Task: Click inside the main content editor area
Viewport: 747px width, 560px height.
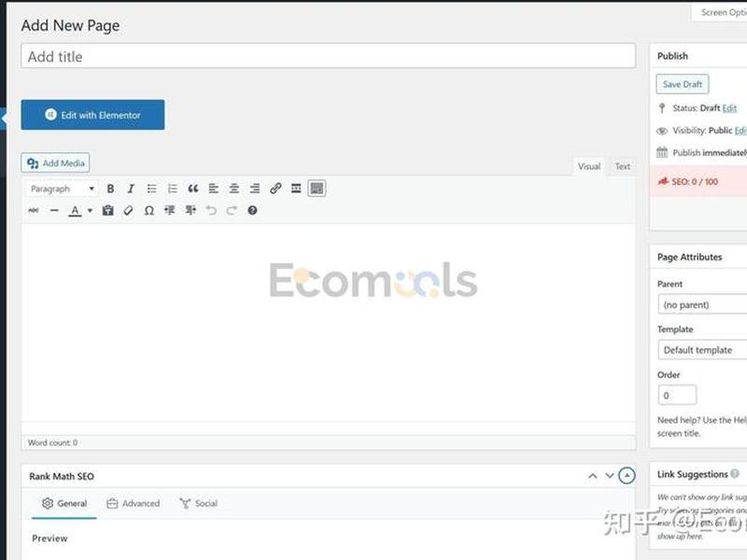Action: tap(329, 322)
